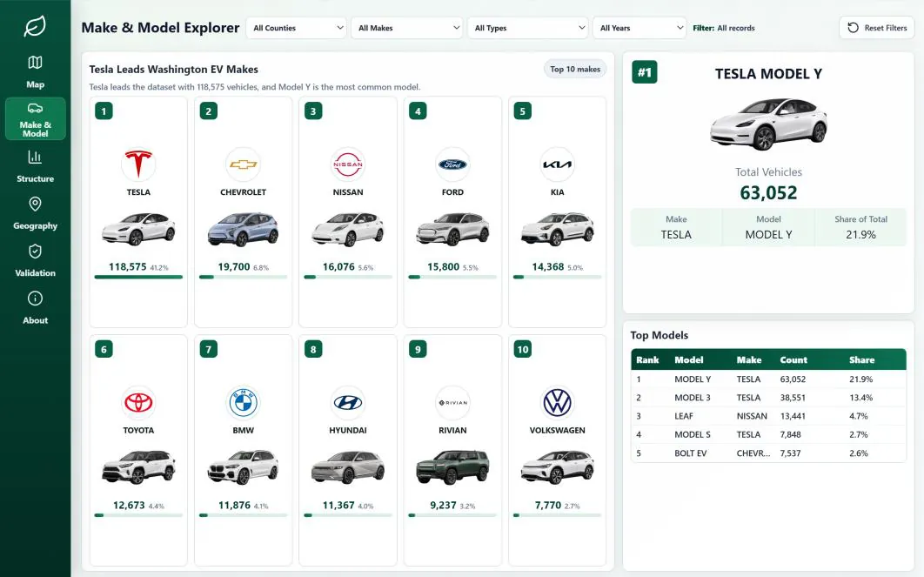Click the Tesla card car image
The width and height of the screenshot is (924, 577).
pyautogui.click(x=137, y=229)
